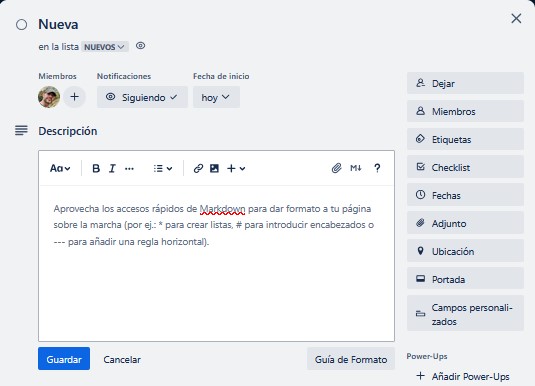This screenshot has width=535, height=386.
Task: Toggle bold formatting
Action: (96, 168)
